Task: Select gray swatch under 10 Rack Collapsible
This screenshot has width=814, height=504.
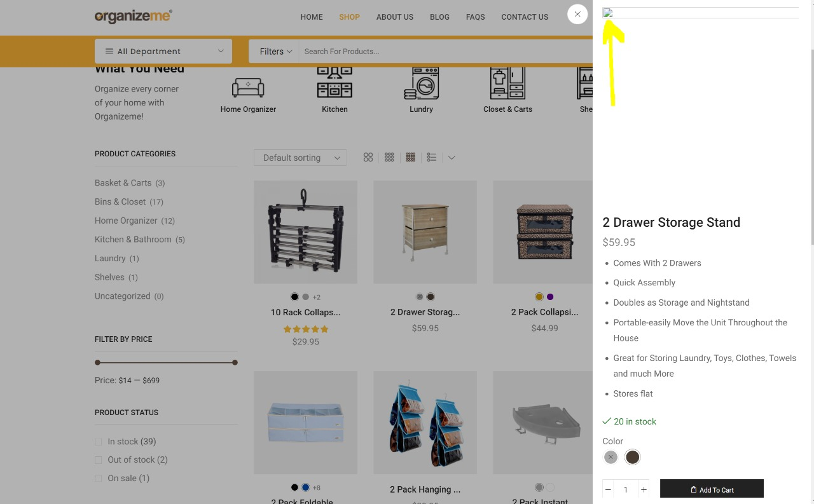Action: 305,297
